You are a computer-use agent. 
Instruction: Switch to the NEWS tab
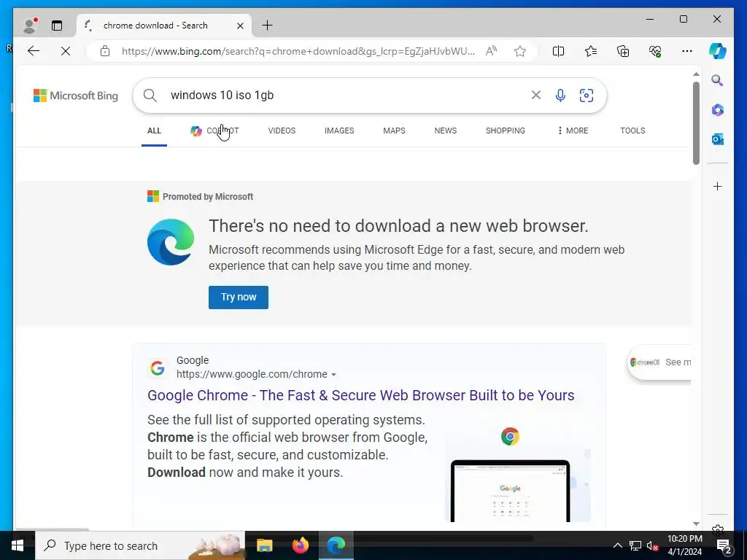(446, 131)
